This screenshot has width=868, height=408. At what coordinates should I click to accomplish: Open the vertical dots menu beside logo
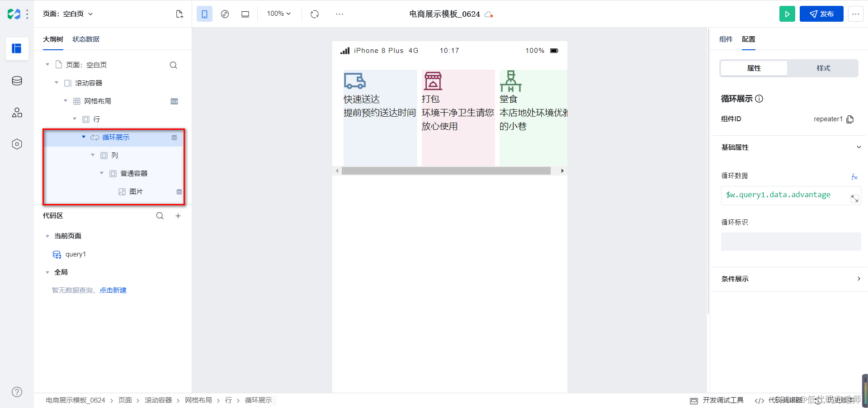click(x=28, y=14)
